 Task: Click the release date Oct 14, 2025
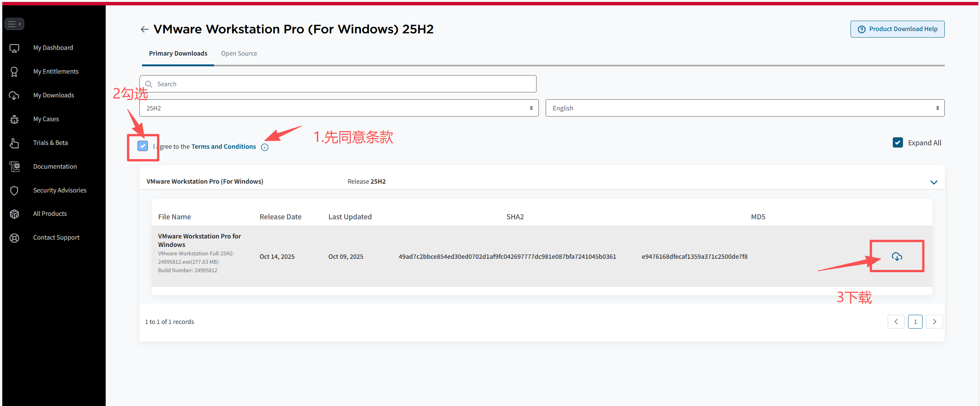277,256
